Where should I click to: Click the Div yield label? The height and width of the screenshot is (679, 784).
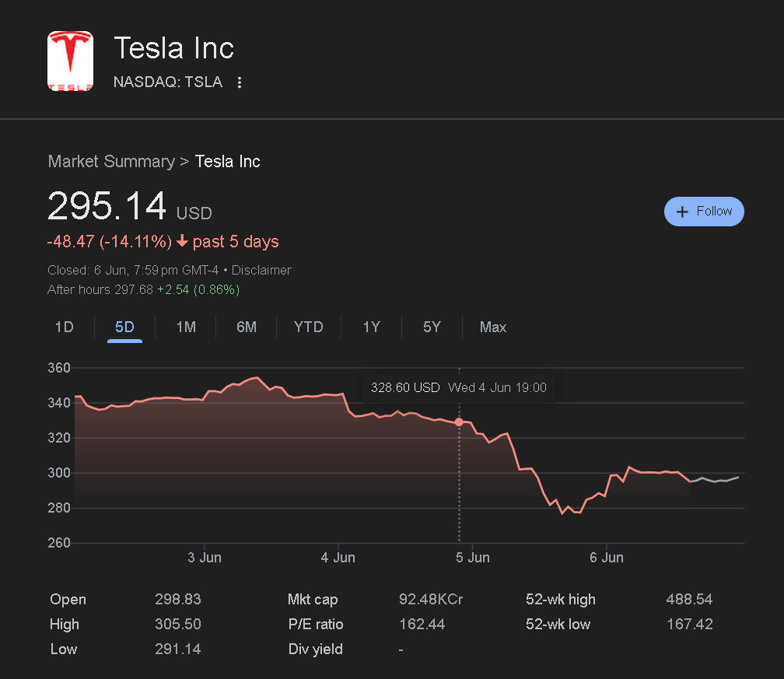pos(316,649)
